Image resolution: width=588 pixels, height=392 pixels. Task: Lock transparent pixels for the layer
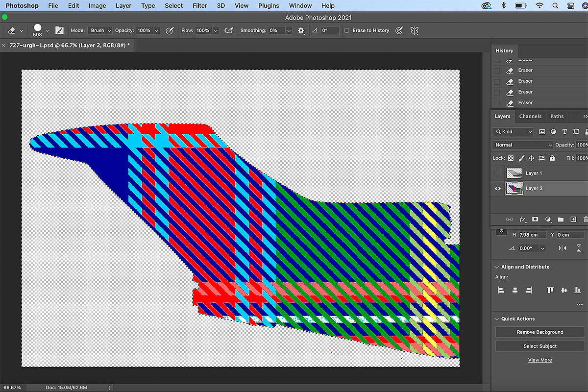511,158
